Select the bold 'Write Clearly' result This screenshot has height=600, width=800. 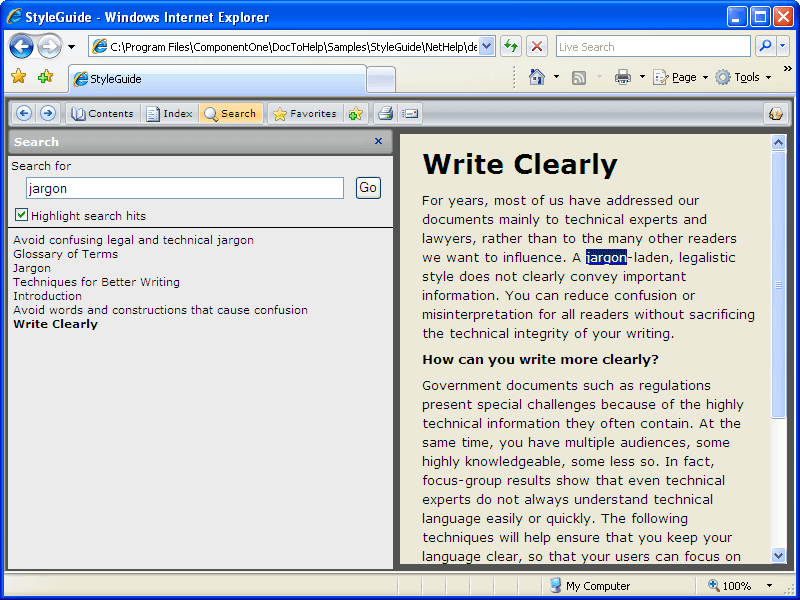[x=56, y=324]
